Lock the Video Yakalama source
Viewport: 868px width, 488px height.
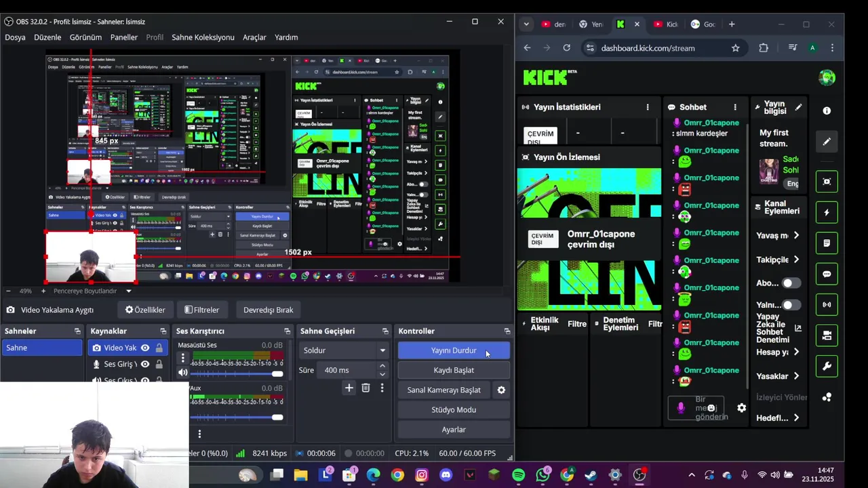coord(159,348)
